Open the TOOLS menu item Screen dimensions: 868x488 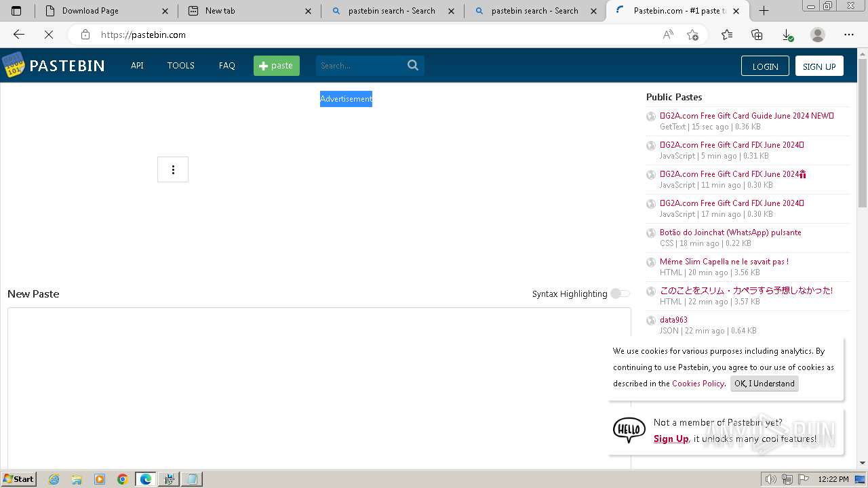181,66
